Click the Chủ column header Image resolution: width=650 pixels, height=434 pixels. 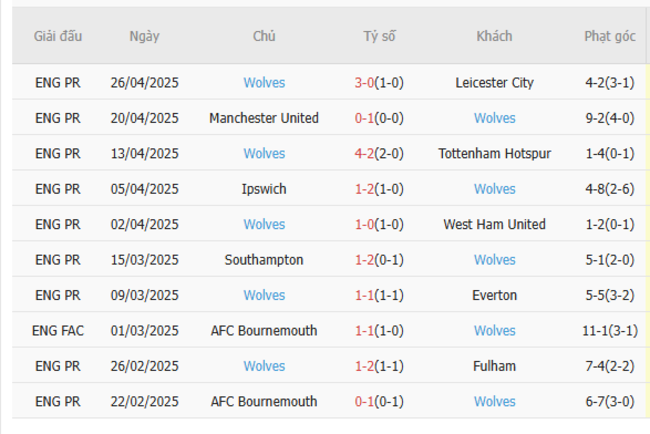click(264, 36)
